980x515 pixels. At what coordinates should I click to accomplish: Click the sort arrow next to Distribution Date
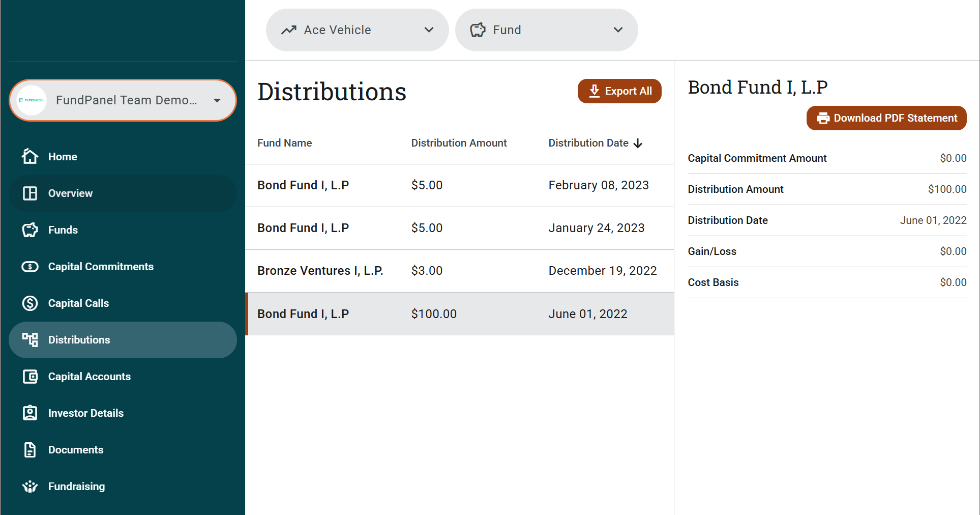tap(638, 144)
